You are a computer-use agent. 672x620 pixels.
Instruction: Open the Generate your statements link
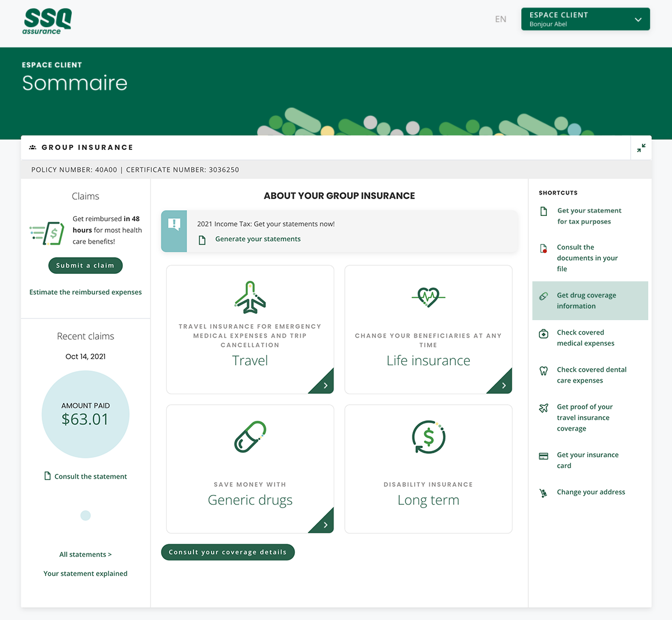258,239
